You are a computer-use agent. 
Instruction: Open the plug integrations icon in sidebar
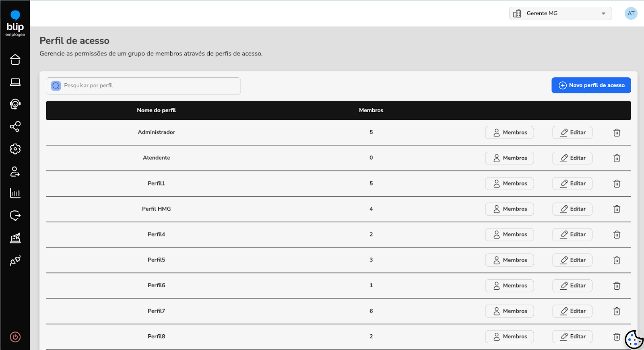[15, 261]
